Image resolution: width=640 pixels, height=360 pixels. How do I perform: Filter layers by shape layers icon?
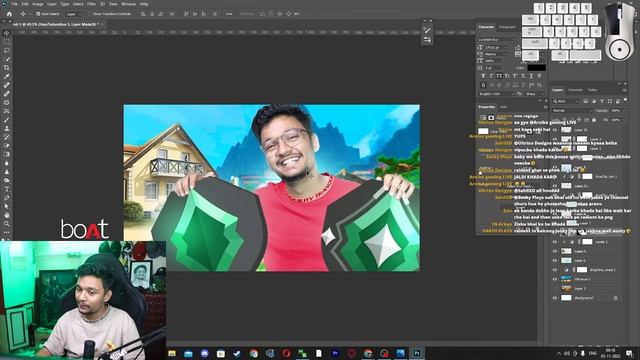(610, 101)
